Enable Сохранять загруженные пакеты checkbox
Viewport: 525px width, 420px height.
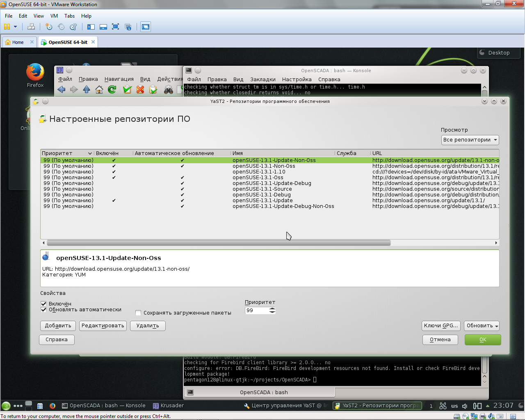pos(138,313)
